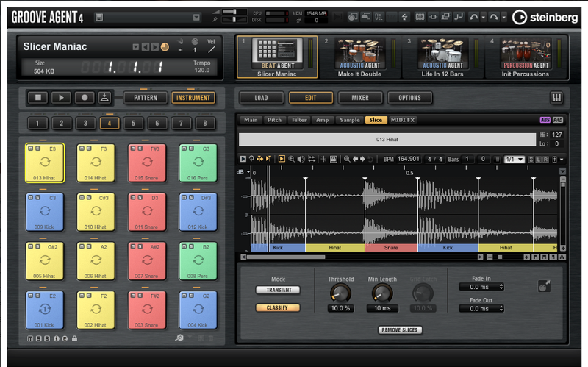Open the Pitch edit tab
This screenshot has height=367, width=588.
pyautogui.click(x=274, y=120)
